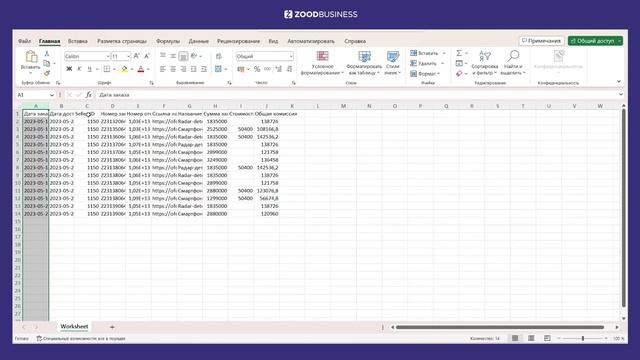Open the Name Box A1 dropdown
Screen dimensions: 640x360
pos(51,95)
